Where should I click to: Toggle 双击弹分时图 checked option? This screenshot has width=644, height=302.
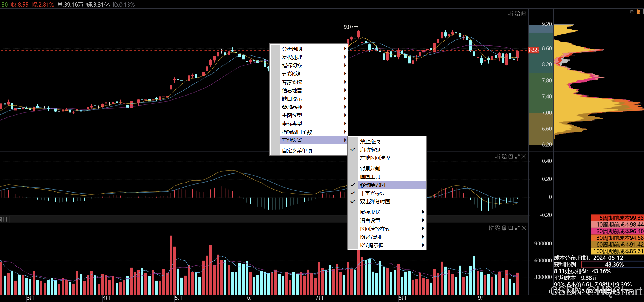(375, 201)
